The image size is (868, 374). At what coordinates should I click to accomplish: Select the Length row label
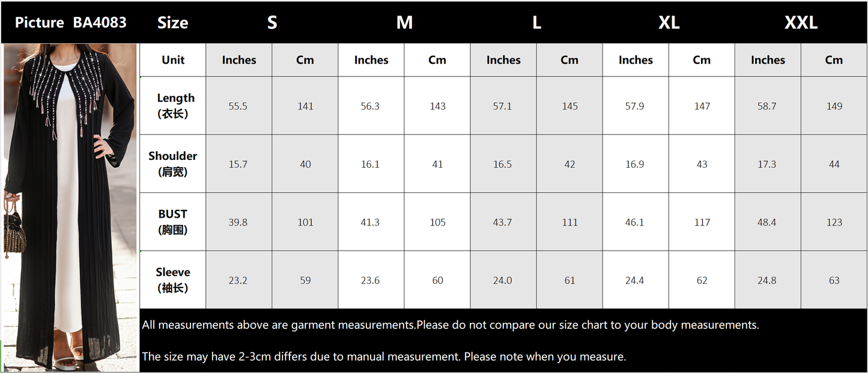pyautogui.click(x=173, y=106)
